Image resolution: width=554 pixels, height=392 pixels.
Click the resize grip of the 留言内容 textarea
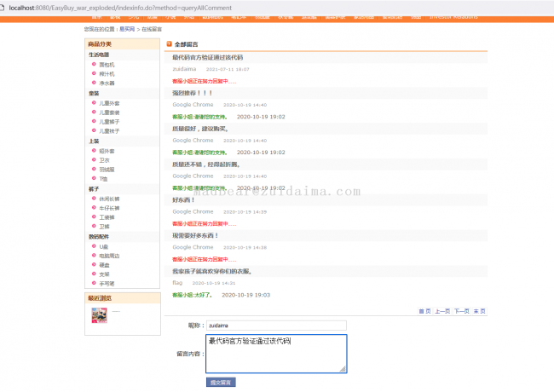(x=343, y=369)
